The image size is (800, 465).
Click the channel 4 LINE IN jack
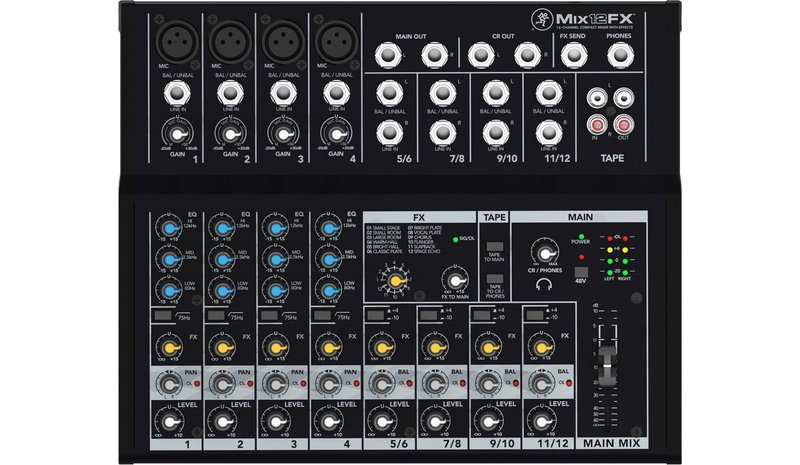pyautogui.click(x=336, y=93)
